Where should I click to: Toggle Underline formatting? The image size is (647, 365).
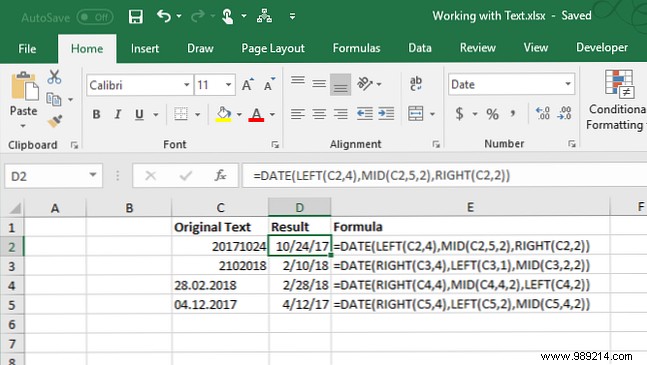pos(139,114)
